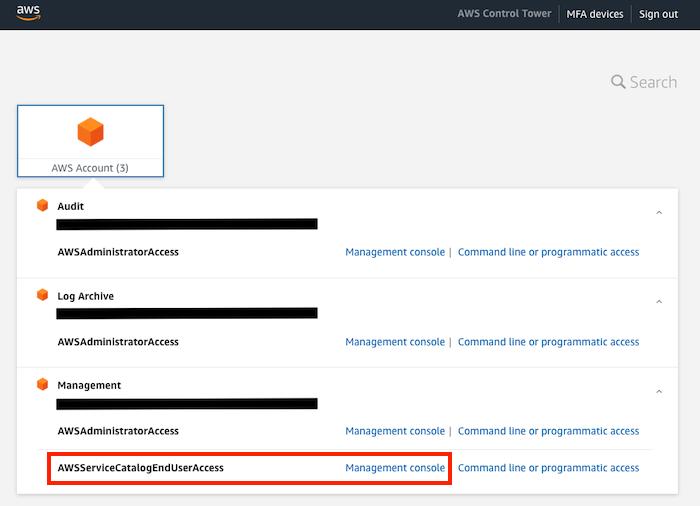Get programmatic access for Log Archive account
Viewport: 700px width, 506px height.
548,342
